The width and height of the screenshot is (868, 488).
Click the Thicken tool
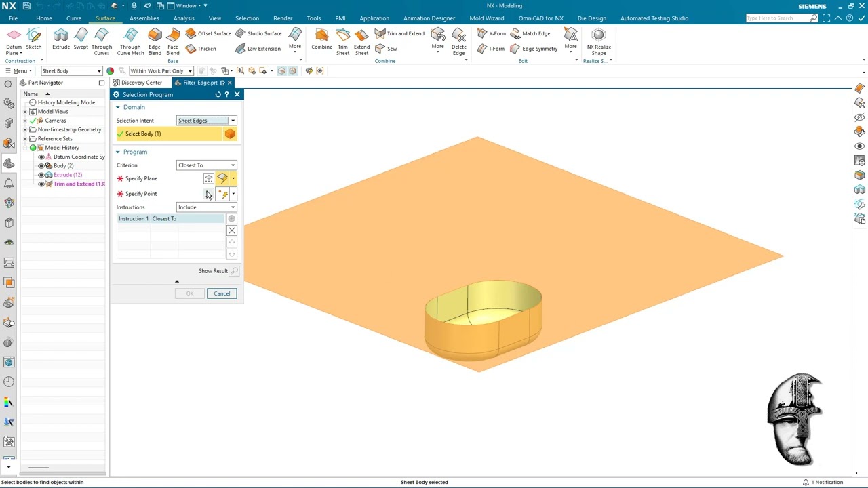pyautogui.click(x=201, y=49)
